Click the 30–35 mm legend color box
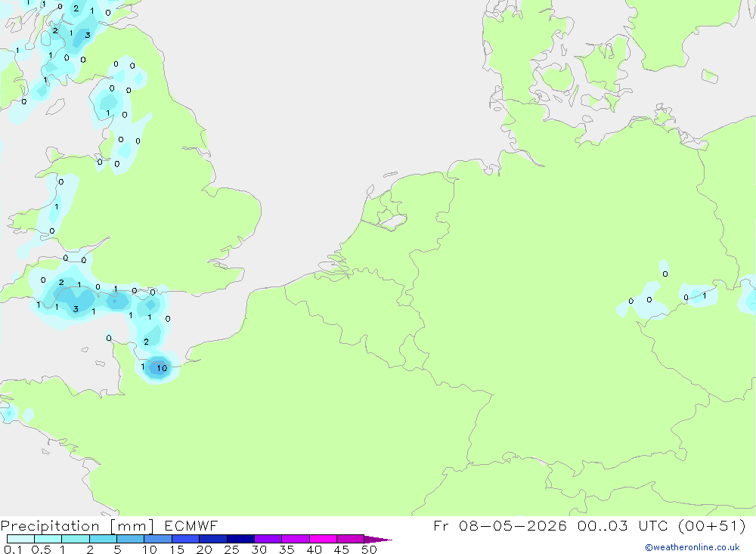 coord(268,539)
